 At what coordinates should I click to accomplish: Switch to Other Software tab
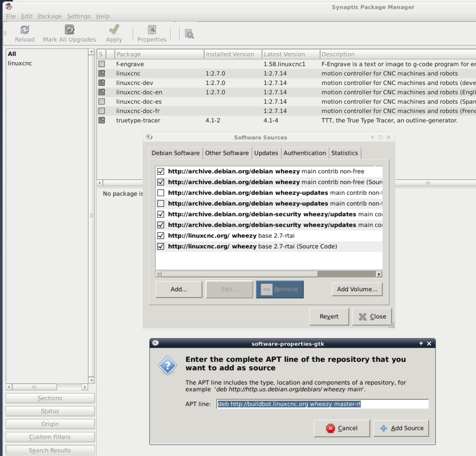[x=227, y=153]
